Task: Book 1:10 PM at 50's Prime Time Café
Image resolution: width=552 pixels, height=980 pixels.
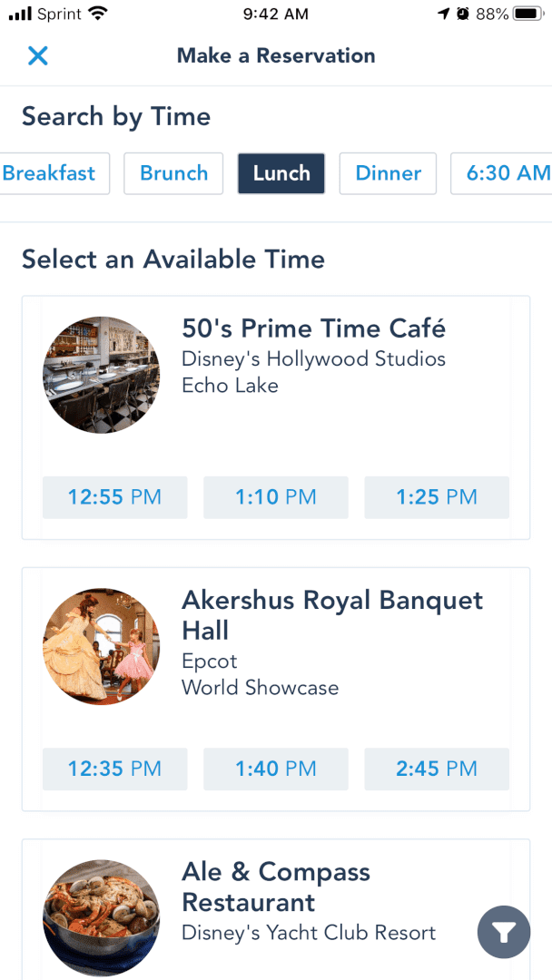Action: click(x=276, y=497)
